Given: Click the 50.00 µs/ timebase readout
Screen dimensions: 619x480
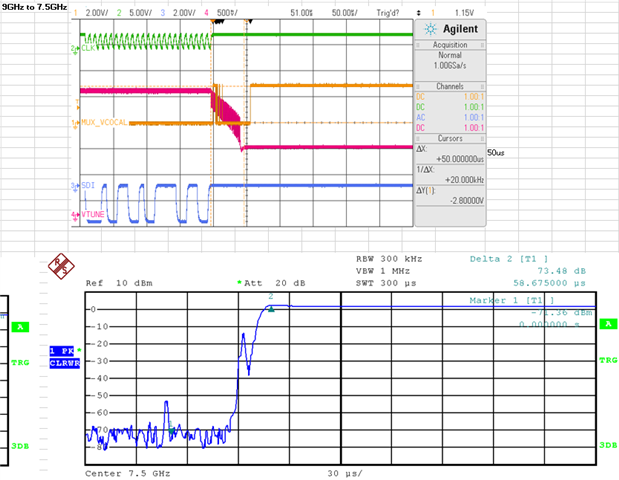Looking at the screenshot, I should (345, 13).
